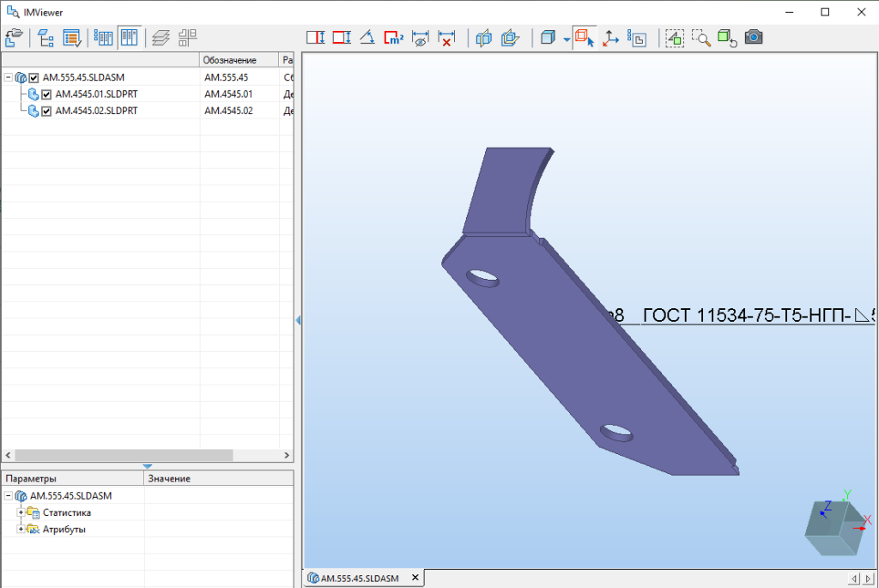Click the area measurement m² tool
Screen dimensions: 879x588
click(x=393, y=38)
